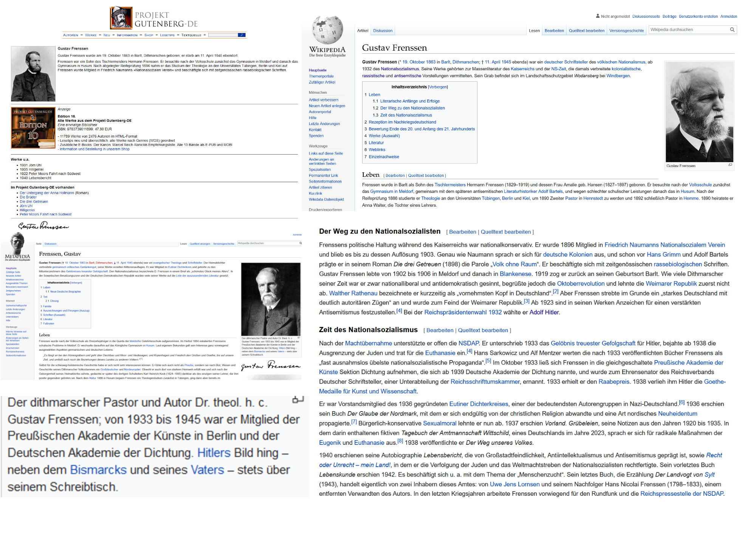Switch to Versionsgeschichte tab on Wikipedia

pos(626,31)
